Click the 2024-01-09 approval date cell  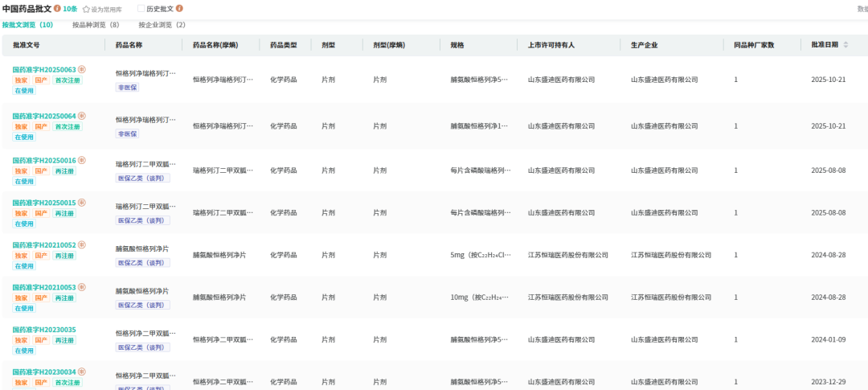click(829, 339)
